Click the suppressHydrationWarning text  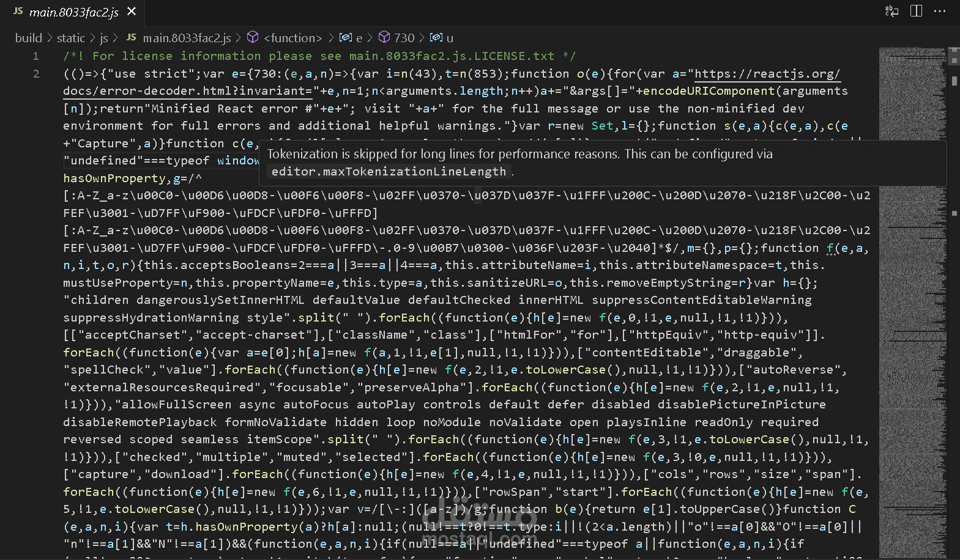point(151,318)
